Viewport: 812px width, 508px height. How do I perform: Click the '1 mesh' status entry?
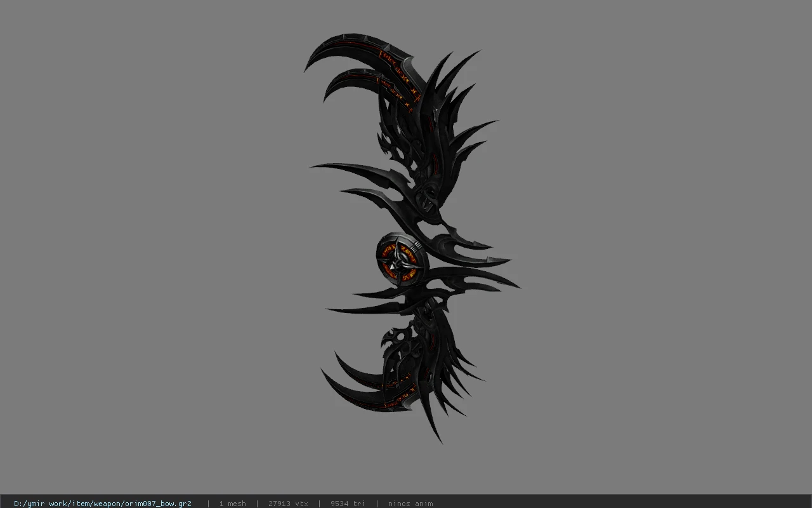[x=233, y=504]
